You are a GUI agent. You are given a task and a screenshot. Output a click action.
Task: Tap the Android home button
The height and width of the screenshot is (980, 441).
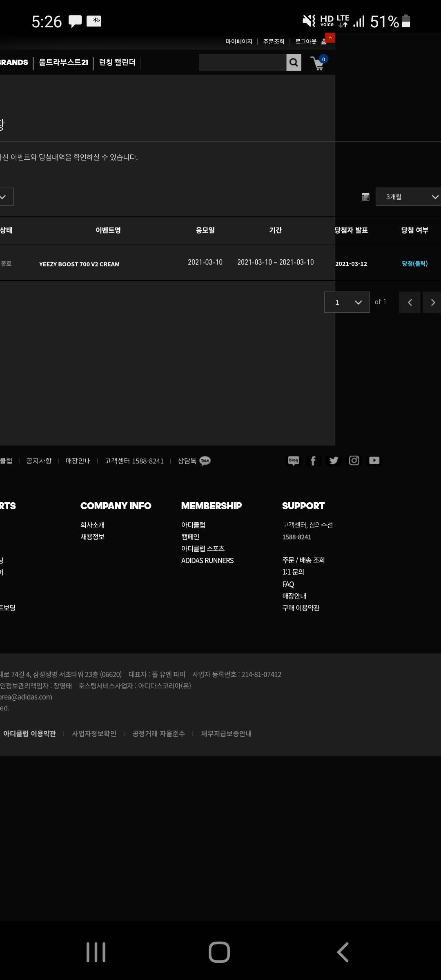(x=219, y=952)
